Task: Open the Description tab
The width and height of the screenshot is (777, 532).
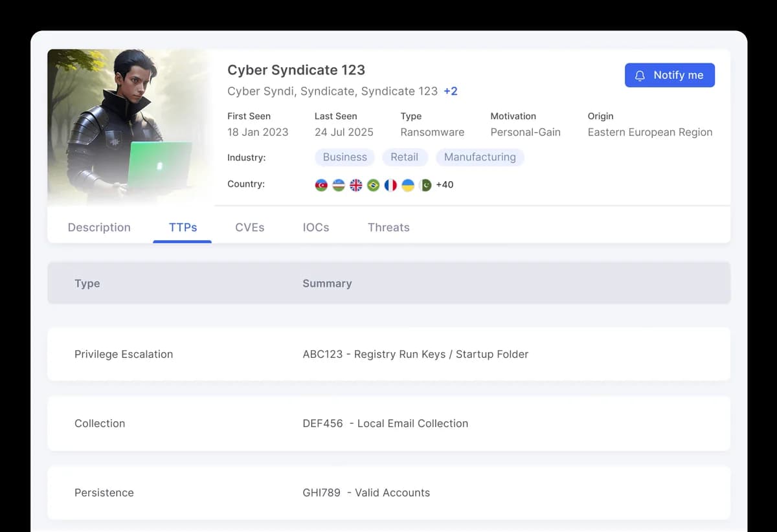Action: [x=99, y=227]
